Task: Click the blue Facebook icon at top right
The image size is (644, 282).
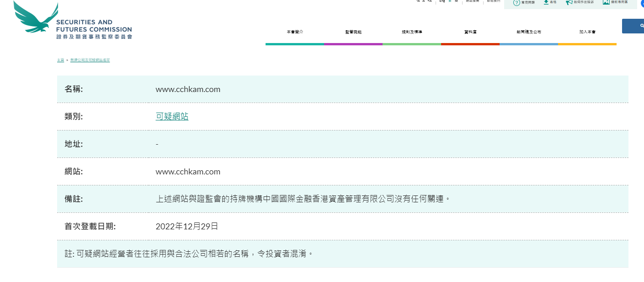Action: pos(642,4)
